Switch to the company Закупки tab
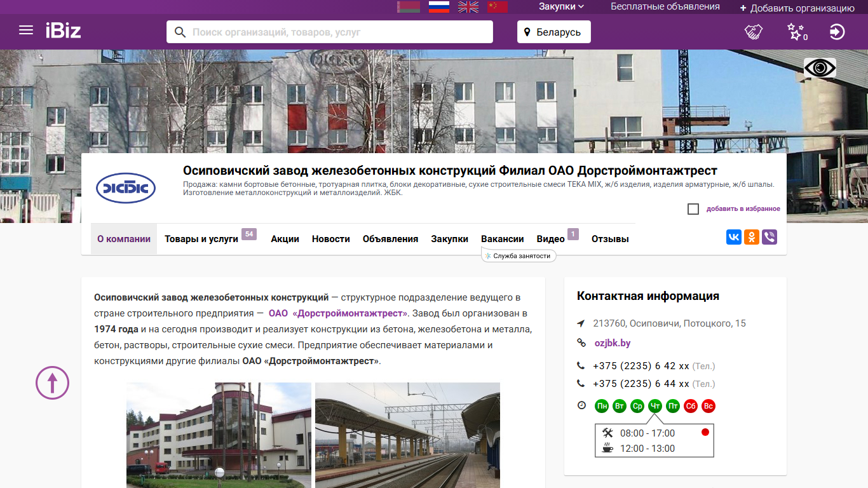 click(x=450, y=239)
